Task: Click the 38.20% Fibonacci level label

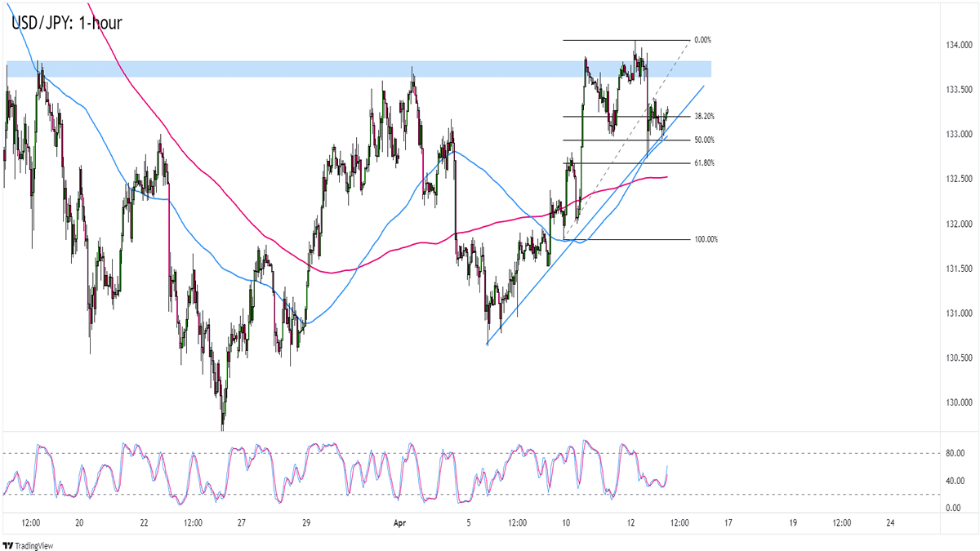Action: tap(704, 116)
